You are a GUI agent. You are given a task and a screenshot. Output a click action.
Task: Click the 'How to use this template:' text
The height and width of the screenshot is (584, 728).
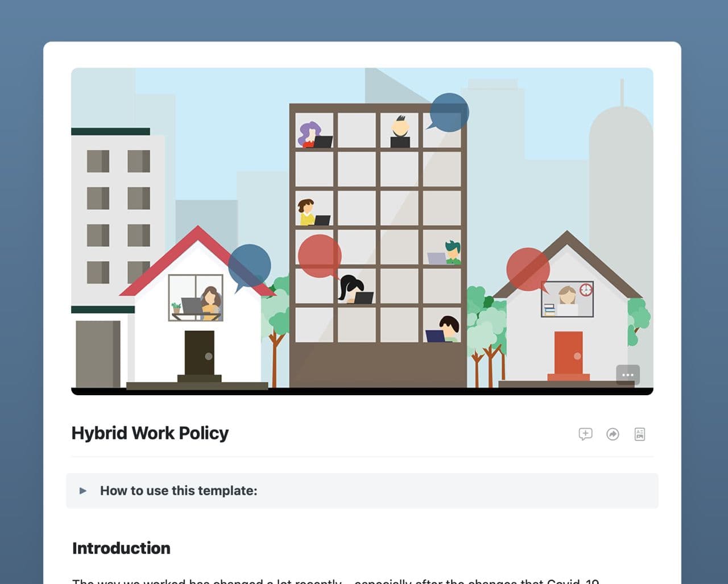179,491
